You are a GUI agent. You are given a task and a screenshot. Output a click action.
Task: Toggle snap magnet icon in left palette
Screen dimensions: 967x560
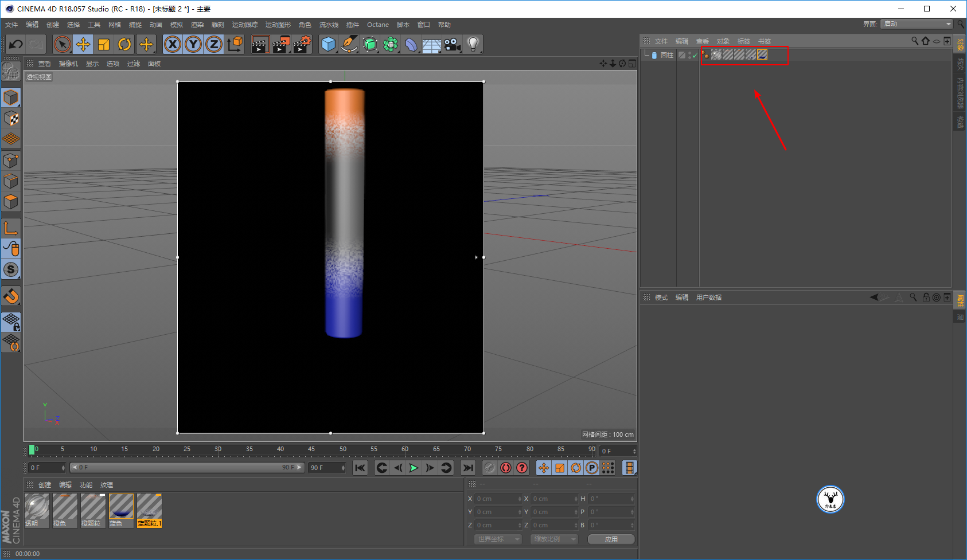[11, 296]
